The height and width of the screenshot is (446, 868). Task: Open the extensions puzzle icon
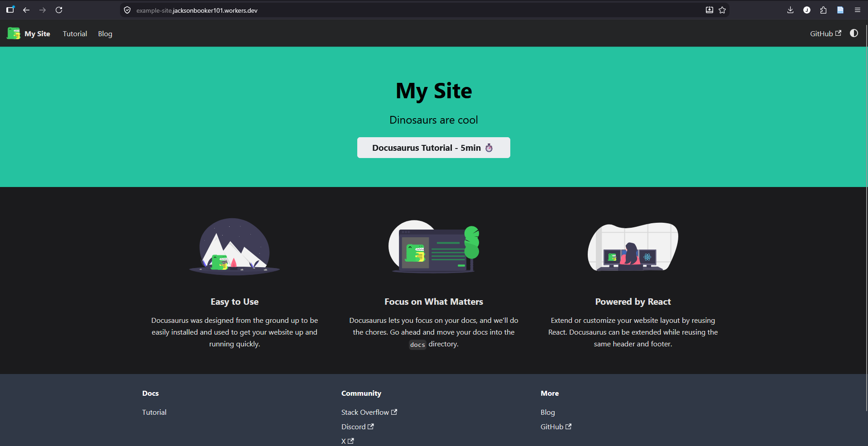823,10
